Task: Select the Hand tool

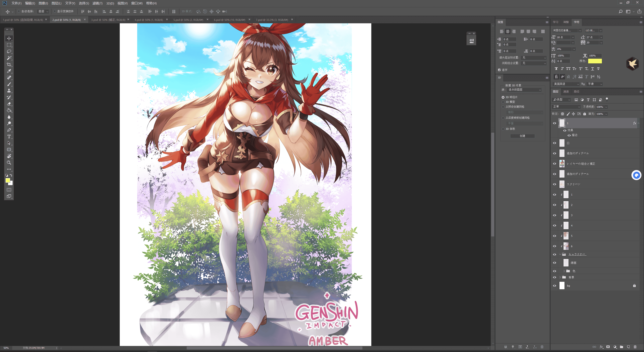Action: [x=9, y=156]
